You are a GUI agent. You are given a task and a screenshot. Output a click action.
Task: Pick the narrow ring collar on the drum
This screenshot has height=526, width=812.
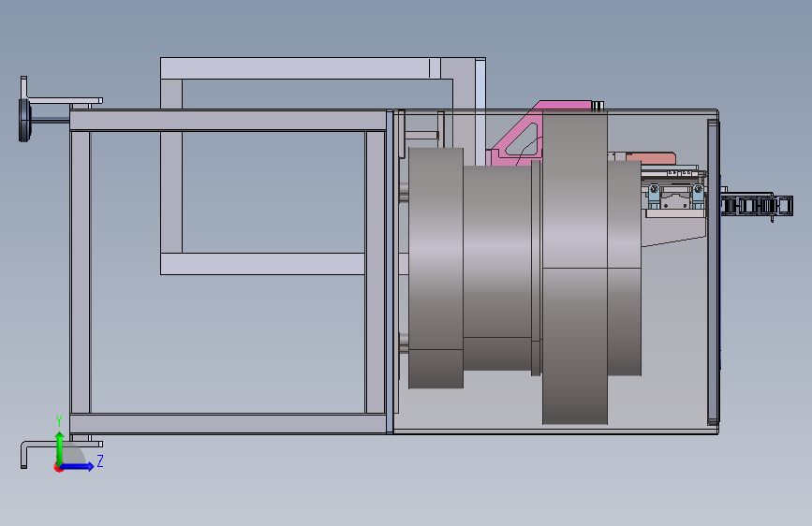coord(537,268)
